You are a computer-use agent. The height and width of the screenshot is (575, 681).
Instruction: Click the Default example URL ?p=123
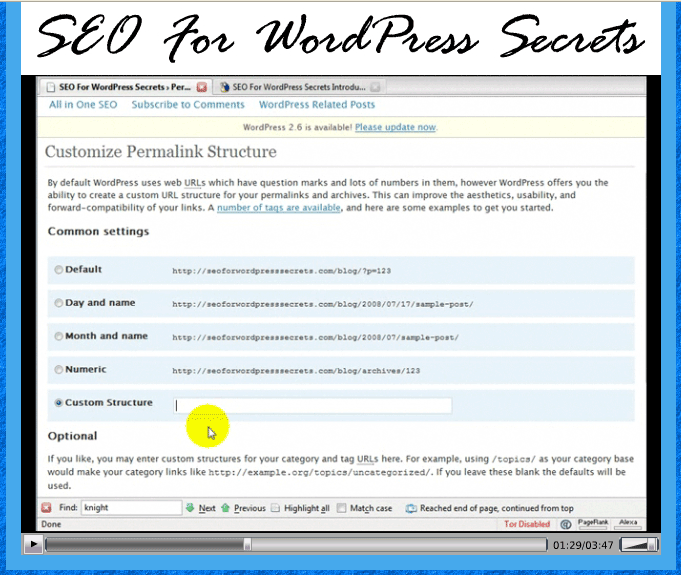281,271
